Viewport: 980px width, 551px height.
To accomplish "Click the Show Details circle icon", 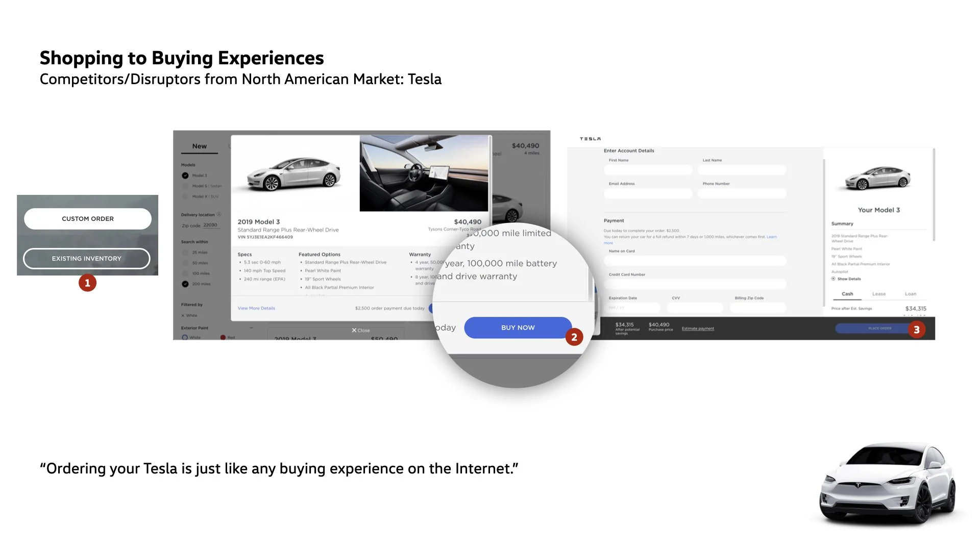I will (x=834, y=279).
